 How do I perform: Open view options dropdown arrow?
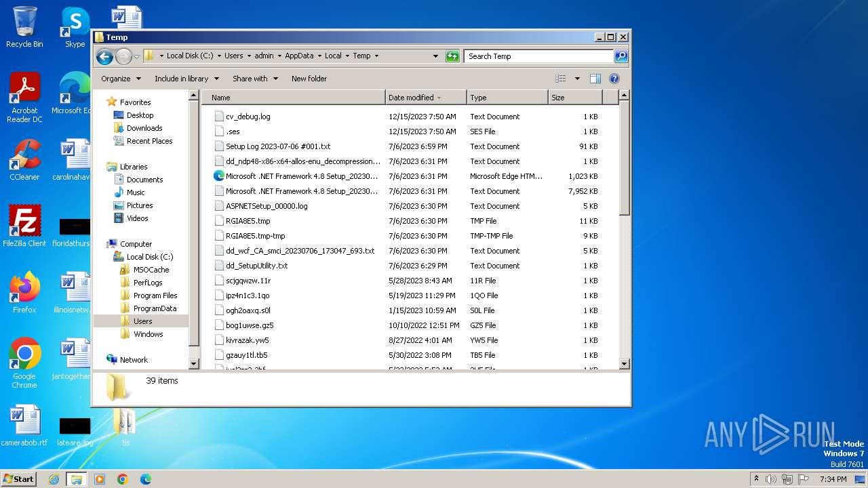click(x=577, y=79)
